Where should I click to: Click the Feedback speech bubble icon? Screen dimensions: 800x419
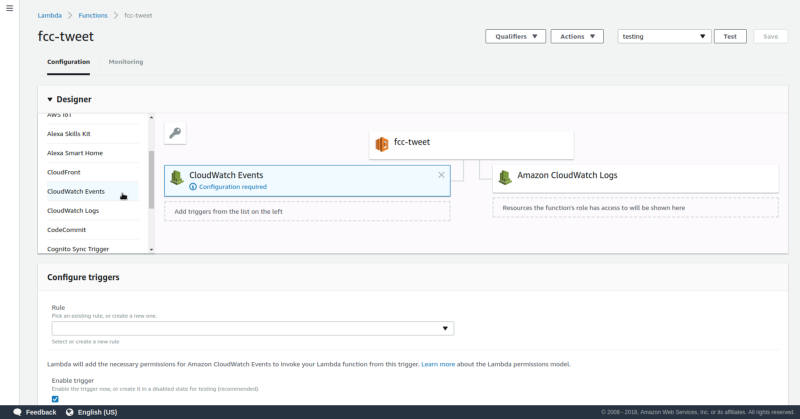tap(17, 412)
